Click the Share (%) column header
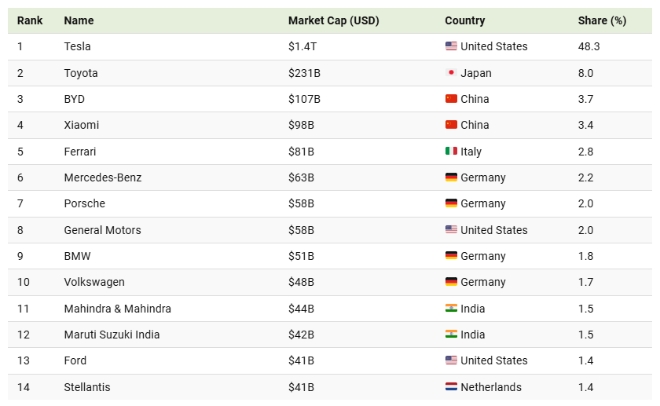This screenshot has height=406, width=660. [x=601, y=21]
